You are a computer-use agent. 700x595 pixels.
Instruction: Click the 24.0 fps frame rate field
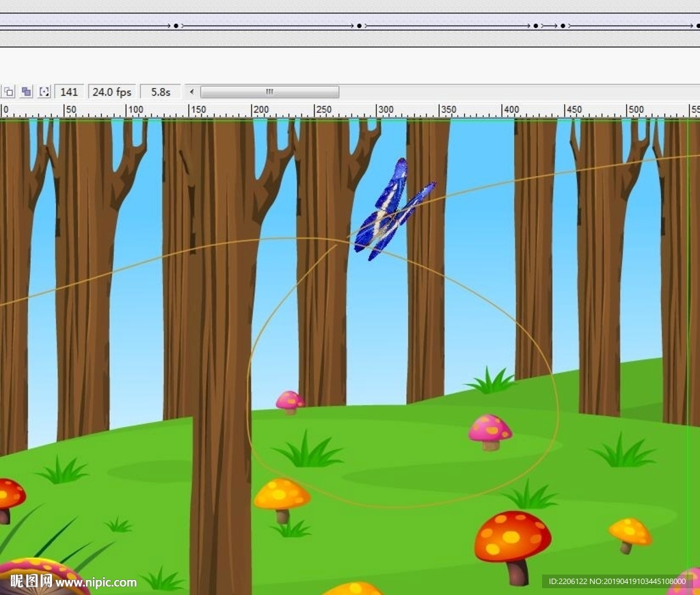[112, 92]
